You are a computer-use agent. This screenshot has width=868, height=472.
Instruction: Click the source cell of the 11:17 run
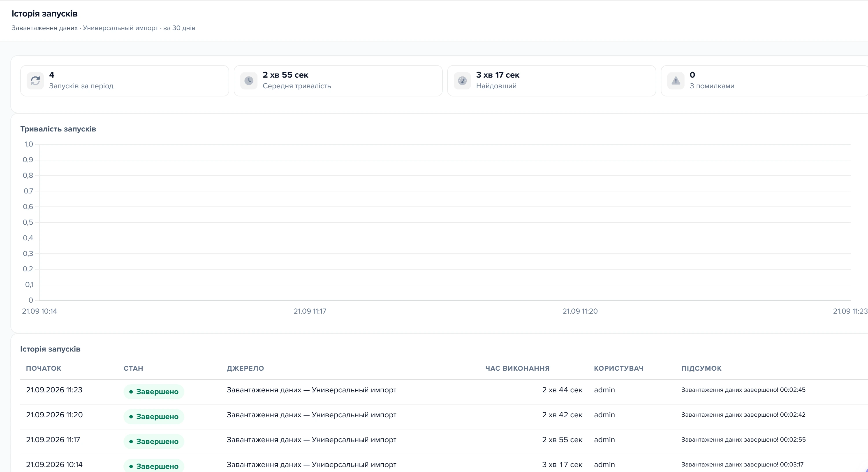(x=311, y=440)
